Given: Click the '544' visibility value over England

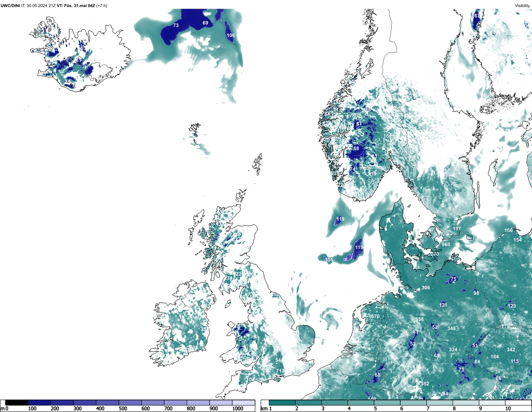Looking at the screenshot, I should pyautogui.click(x=279, y=360).
